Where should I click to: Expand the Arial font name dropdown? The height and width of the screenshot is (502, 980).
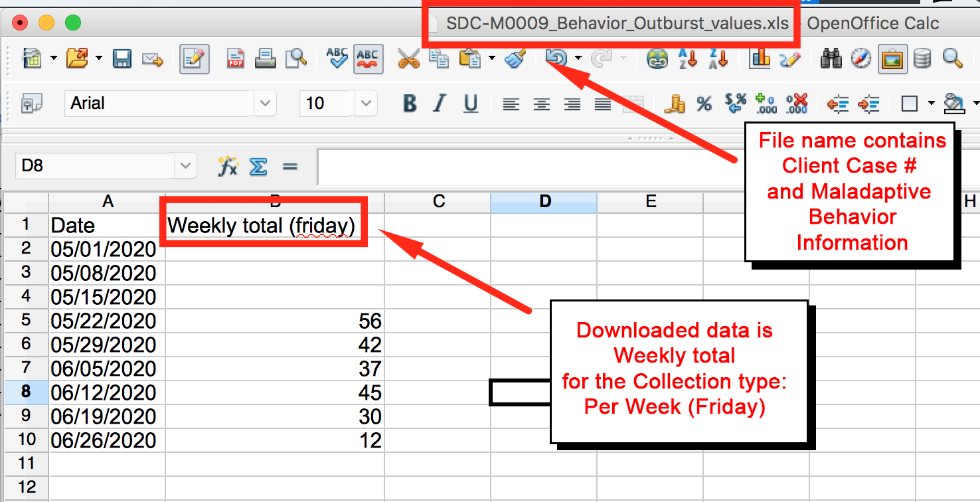pos(265,104)
